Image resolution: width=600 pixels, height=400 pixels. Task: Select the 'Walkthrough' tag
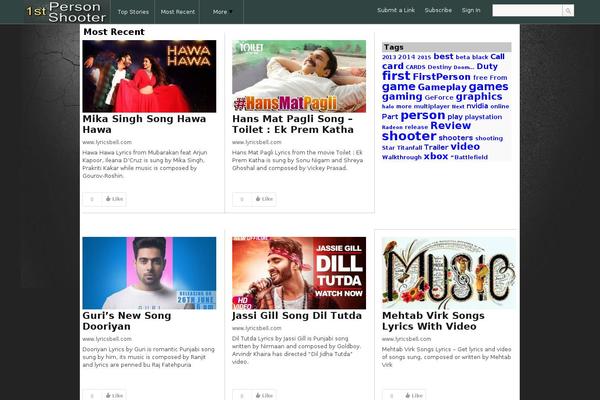[401, 157]
